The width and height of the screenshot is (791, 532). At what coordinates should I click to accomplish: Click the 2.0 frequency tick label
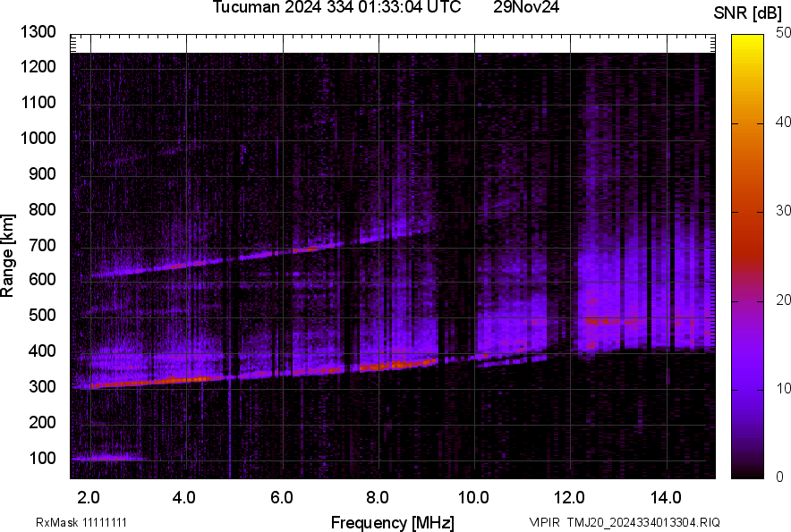pyautogui.click(x=89, y=496)
